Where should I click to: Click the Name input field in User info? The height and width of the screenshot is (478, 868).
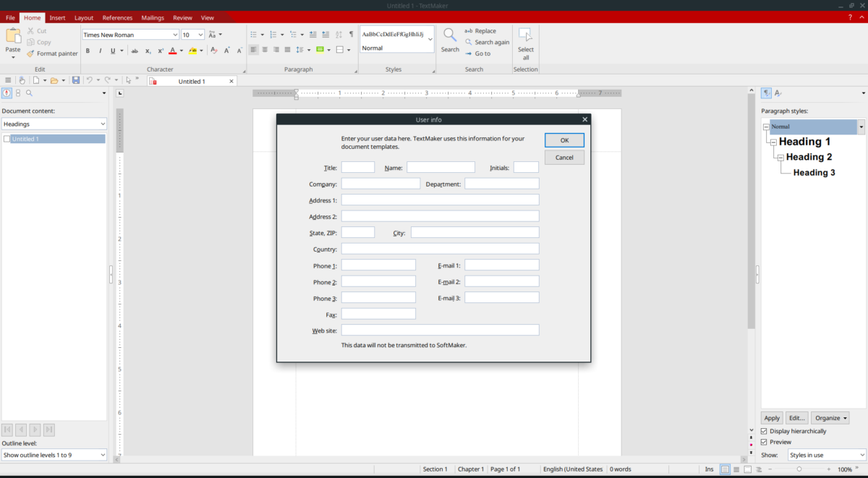[x=441, y=167]
